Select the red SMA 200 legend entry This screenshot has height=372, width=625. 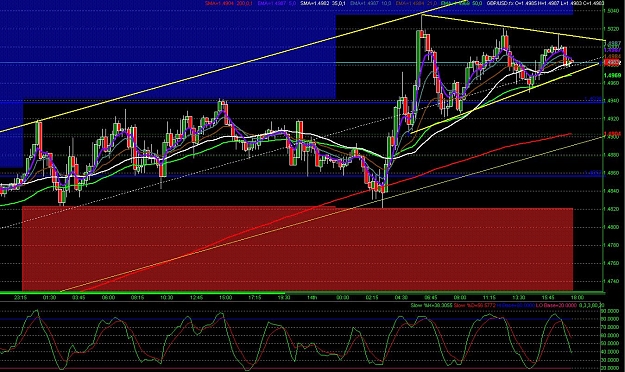tap(228, 3)
